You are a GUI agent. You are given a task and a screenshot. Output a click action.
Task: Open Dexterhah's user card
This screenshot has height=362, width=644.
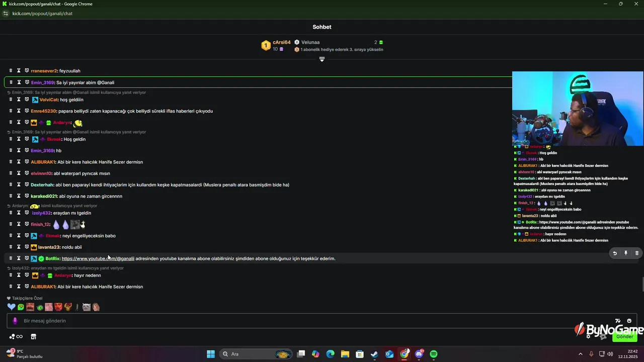click(x=42, y=185)
